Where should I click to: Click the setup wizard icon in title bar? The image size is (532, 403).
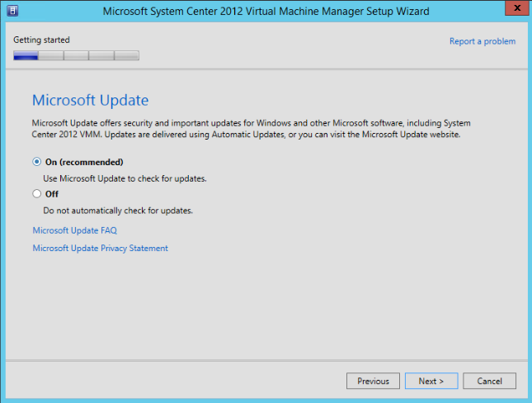click(13, 11)
